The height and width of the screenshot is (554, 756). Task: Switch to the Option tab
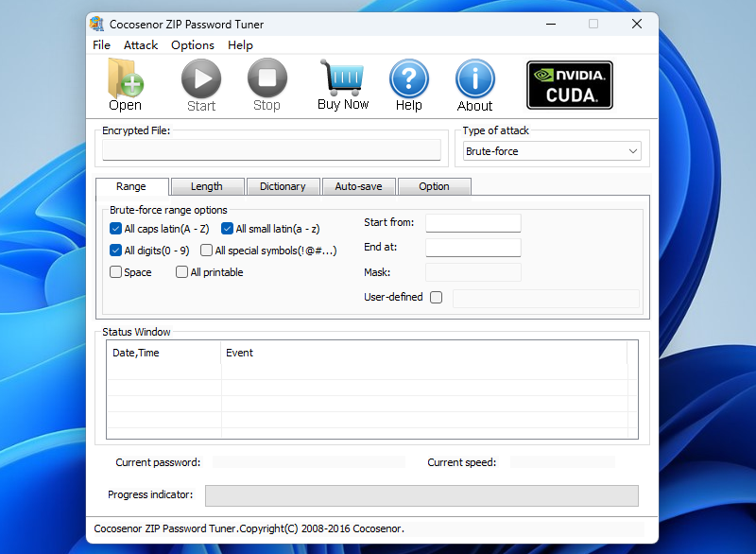click(435, 186)
